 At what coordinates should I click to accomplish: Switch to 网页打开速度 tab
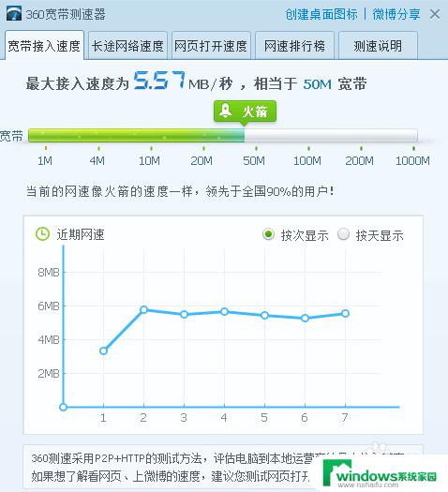coord(211,46)
